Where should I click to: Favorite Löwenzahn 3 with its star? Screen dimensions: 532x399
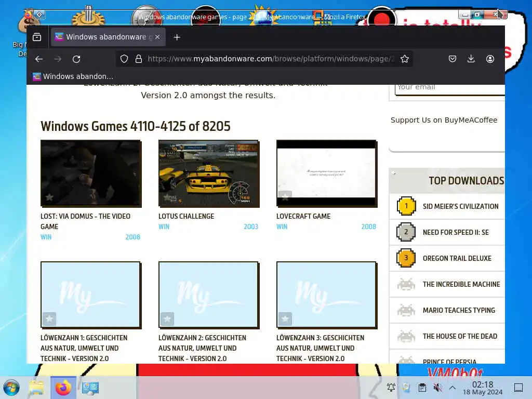point(285,319)
